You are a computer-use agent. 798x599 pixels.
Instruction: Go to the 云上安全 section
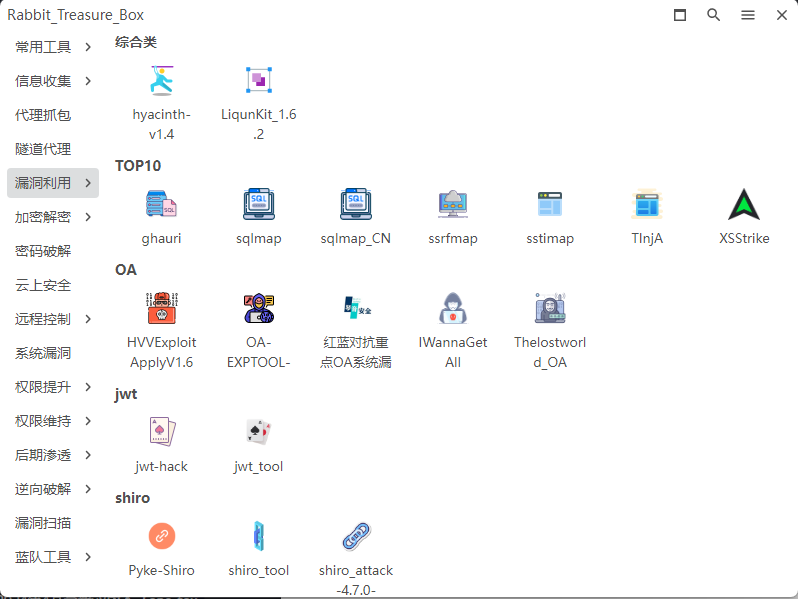pyautogui.click(x=43, y=285)
